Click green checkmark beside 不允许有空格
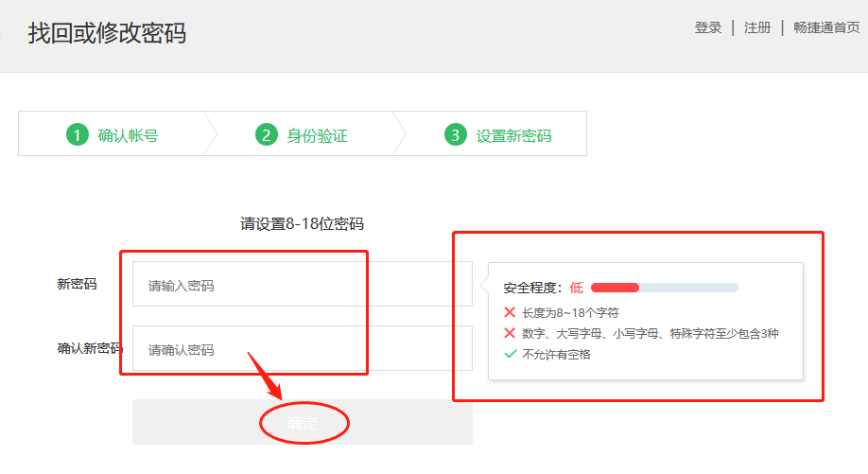The image size is (868, 474). (x=510, y=355)
